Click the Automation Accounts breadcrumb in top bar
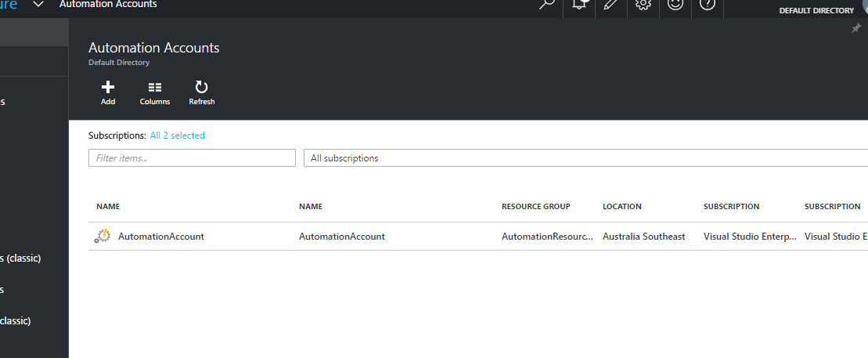The width and height of the screenshot is (868, 358). (108, 5)
